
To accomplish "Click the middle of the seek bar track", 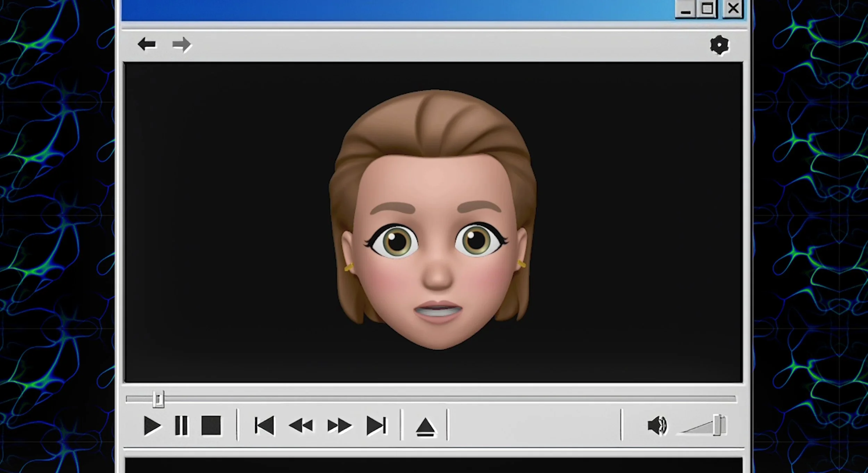I will pyautogui.click(x=431, y=399).
